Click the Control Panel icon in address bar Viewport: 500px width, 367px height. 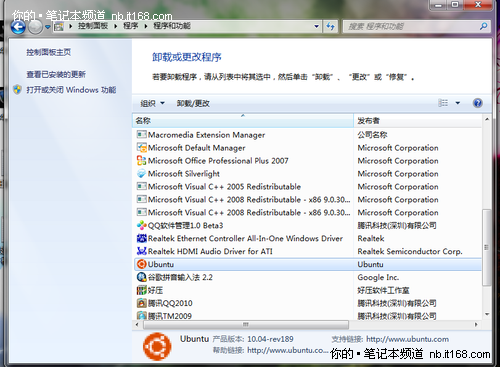coord(59,26)
